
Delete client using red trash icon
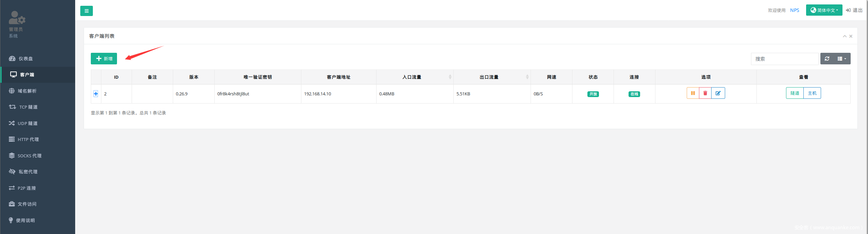(705, 93)
